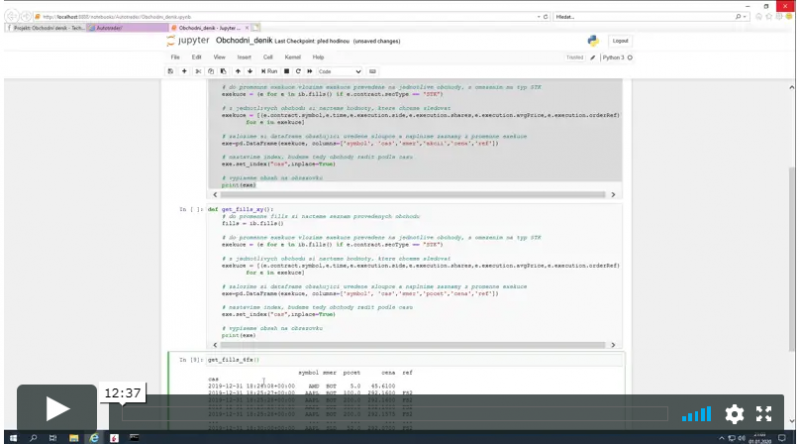Image resolution: width=800 pixels, height=444 pixels.
Task: Open the Windows Start menu
Action: coord(13,438)
